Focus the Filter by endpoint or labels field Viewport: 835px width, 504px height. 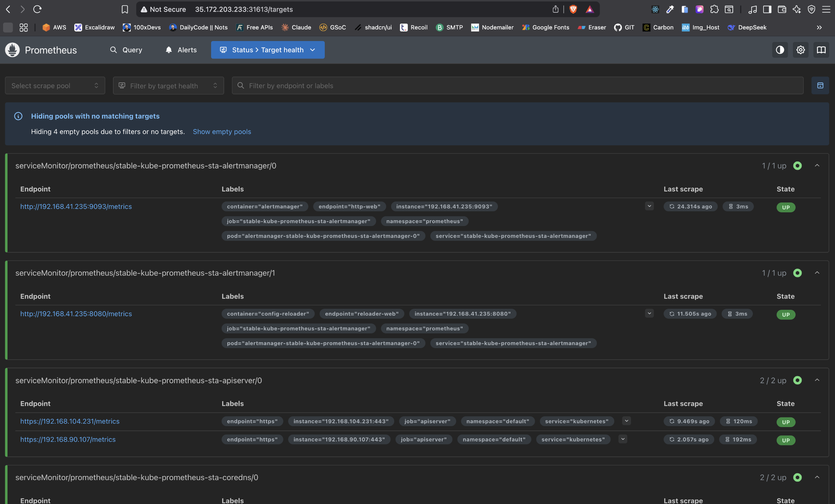tap(517, 85)
